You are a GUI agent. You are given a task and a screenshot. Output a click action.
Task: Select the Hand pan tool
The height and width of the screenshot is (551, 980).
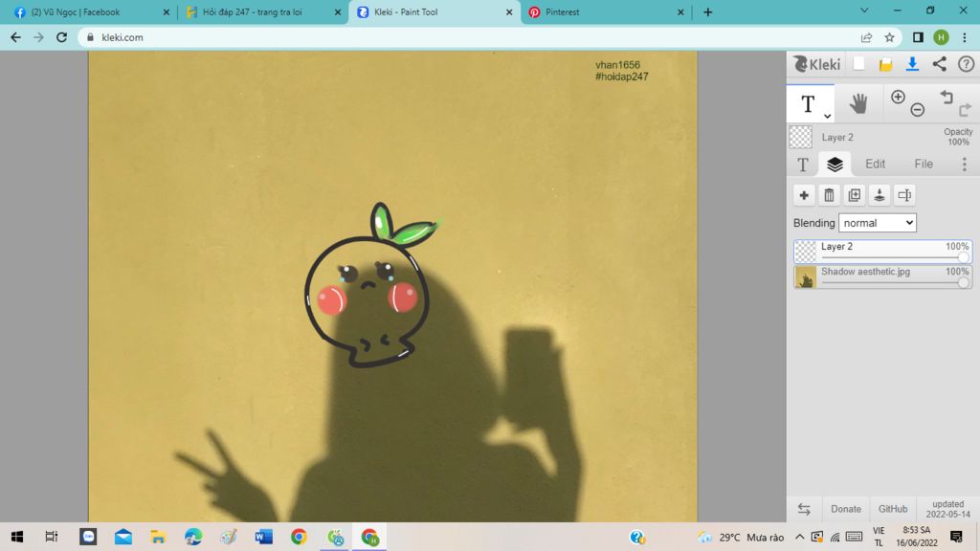[858, 103]
